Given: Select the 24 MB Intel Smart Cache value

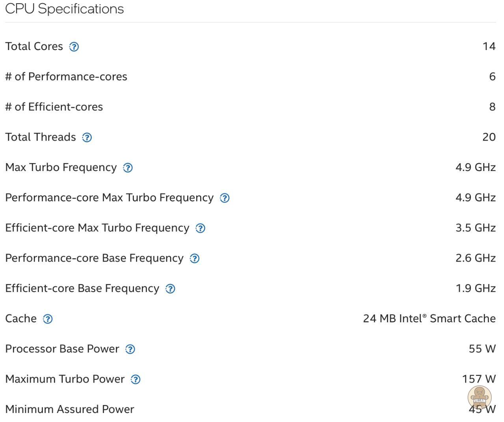Looking at the screenshot, I should (429, 318).
